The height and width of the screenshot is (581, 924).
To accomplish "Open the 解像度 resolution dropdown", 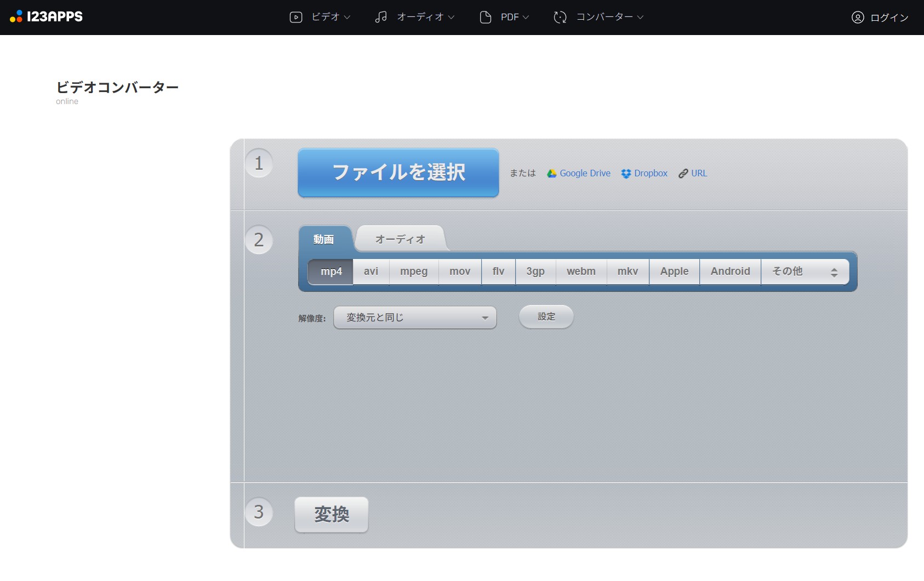I will coord(415,318).
